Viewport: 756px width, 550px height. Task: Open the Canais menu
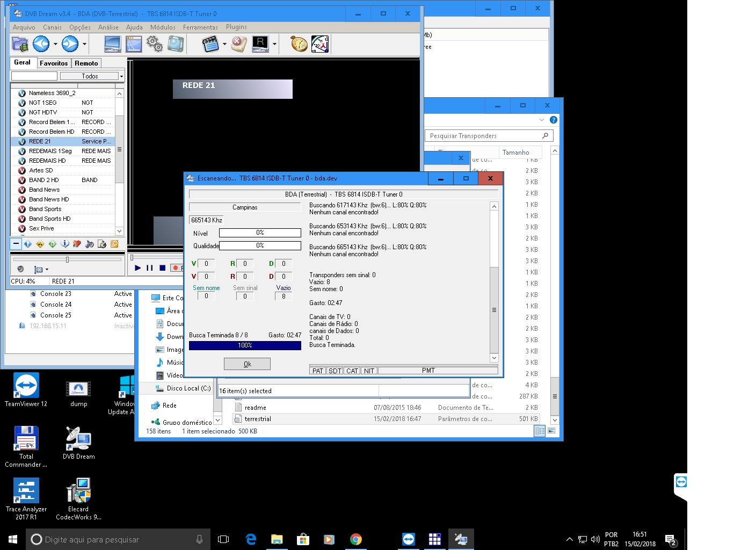(52, 27)
